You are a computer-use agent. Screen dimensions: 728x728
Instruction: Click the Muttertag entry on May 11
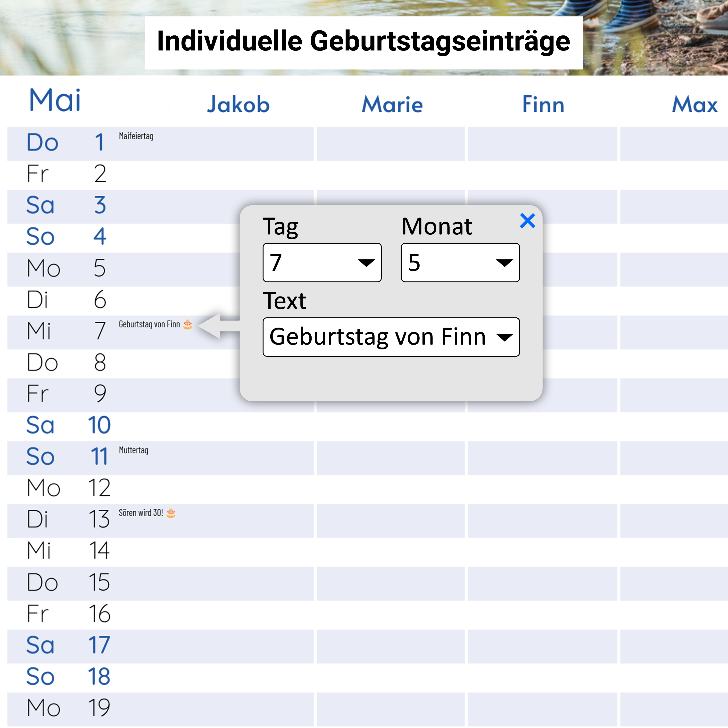point(133,450)
